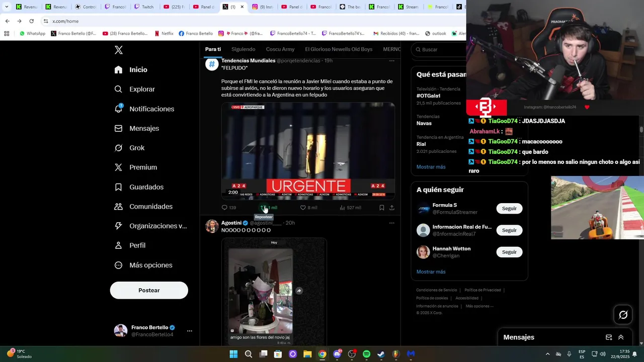Show hidden system tray icons
Viewport: 644px width, 362px height.
(547, 354)
